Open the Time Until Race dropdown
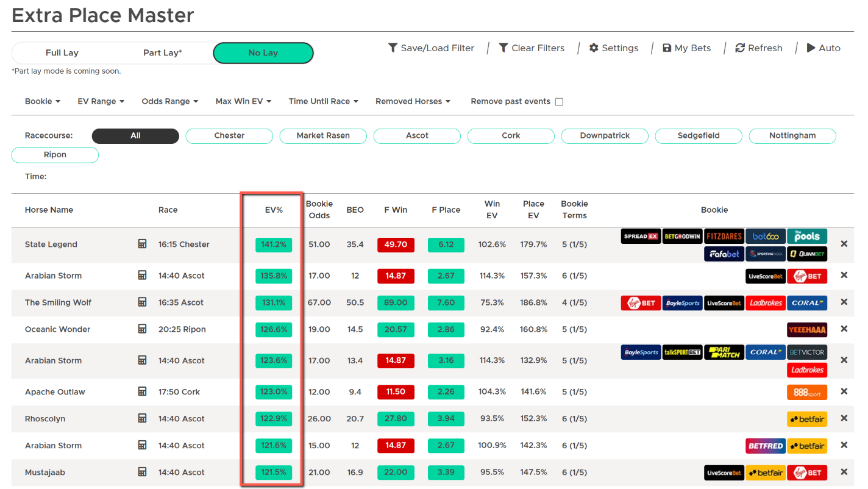Image resolution: width=868 pixels, height=489 pixels. tap(324, 101)
